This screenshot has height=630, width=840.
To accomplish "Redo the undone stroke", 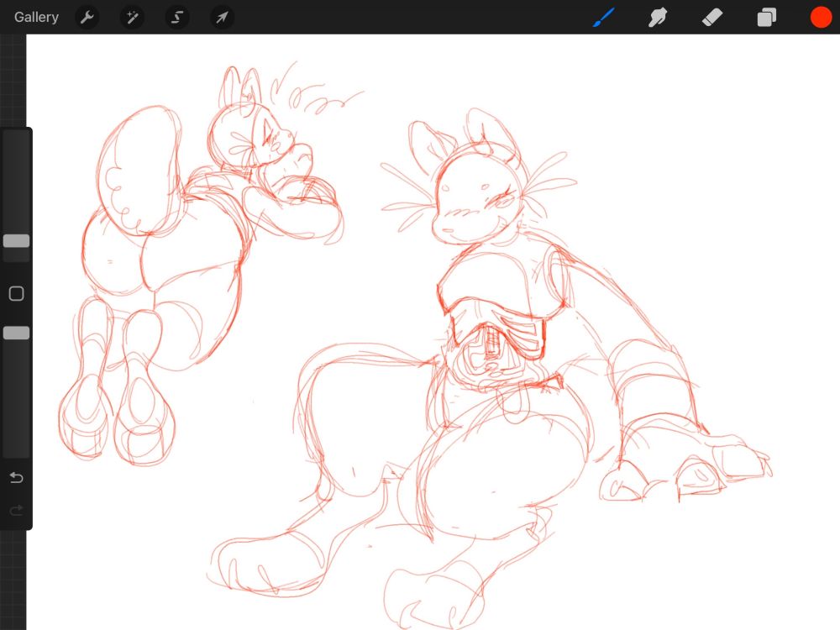I will coord(16,510).
